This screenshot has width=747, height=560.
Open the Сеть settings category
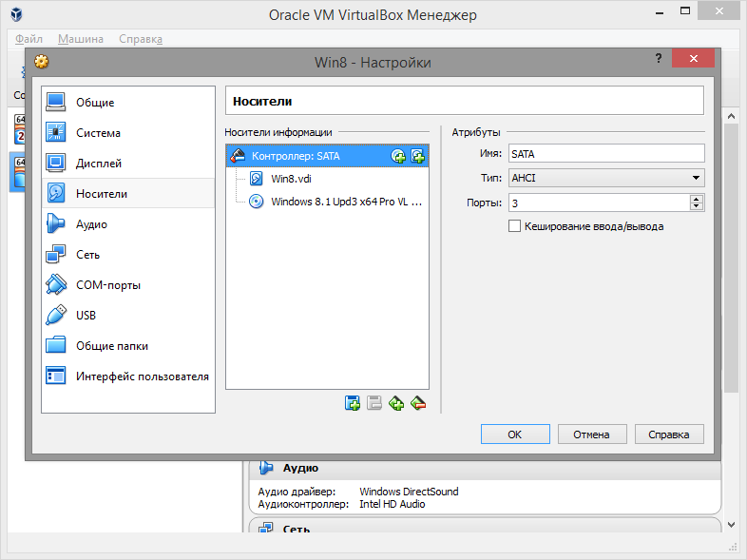(128, 255)
